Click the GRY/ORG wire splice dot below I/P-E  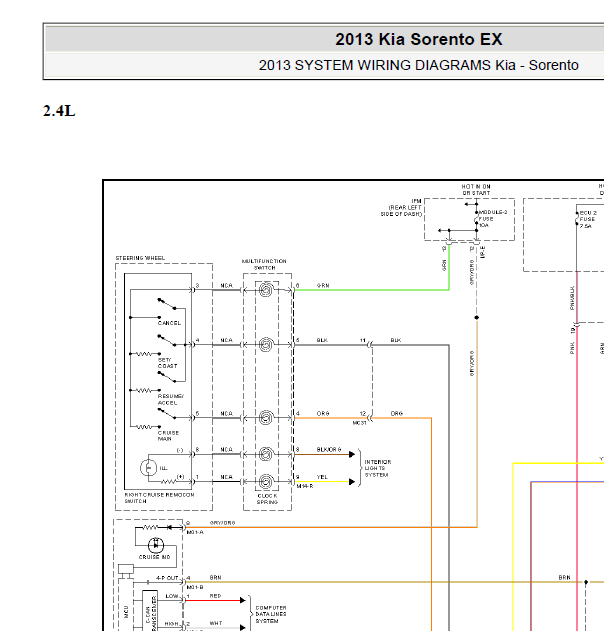pyautogui.click(x=477, y=318)
